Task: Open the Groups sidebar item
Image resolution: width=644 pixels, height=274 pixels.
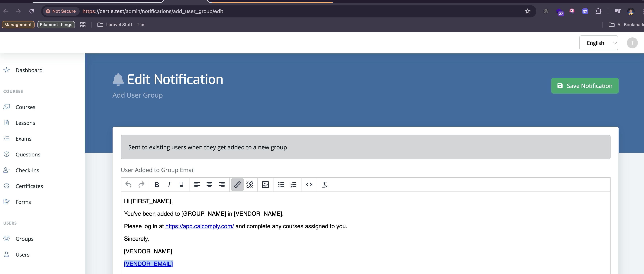Action: [25, 239]
